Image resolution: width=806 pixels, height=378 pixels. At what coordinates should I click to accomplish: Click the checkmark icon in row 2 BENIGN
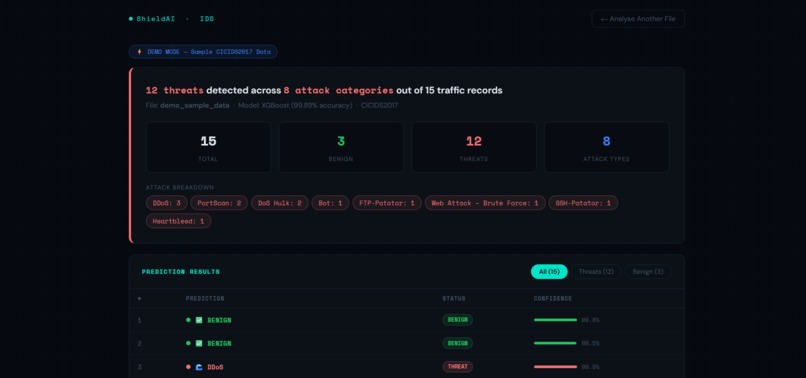(x=199, y=343)
